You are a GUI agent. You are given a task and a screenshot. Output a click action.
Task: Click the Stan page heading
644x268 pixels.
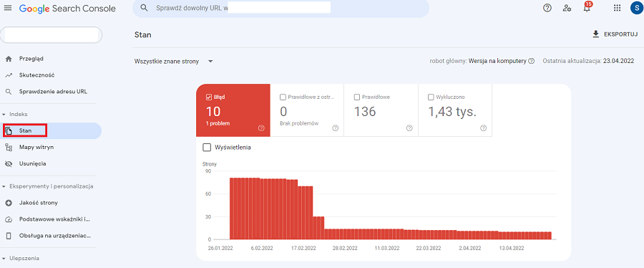pos(143,35)
